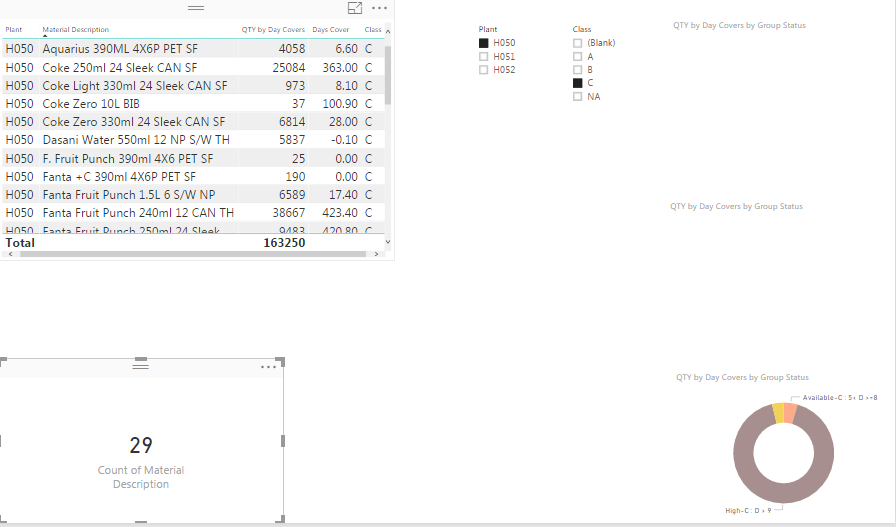Sort by Material Description column header

point(75,30)
